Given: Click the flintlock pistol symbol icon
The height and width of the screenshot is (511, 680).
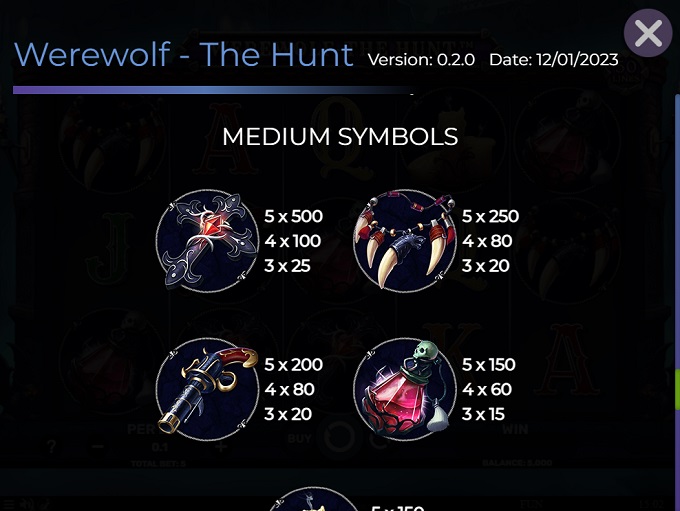Looking at the screenshot, I should [x=208, y=389].
